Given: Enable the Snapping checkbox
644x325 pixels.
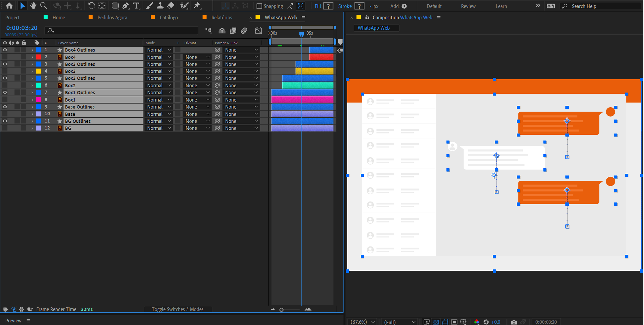Looking at the screenshot, I should coord(259,6).
